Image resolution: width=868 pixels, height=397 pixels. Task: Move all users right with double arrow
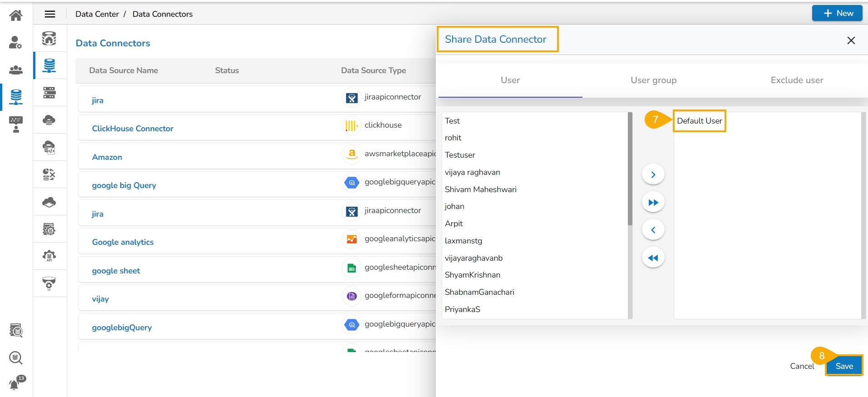(x=653, y=203)
